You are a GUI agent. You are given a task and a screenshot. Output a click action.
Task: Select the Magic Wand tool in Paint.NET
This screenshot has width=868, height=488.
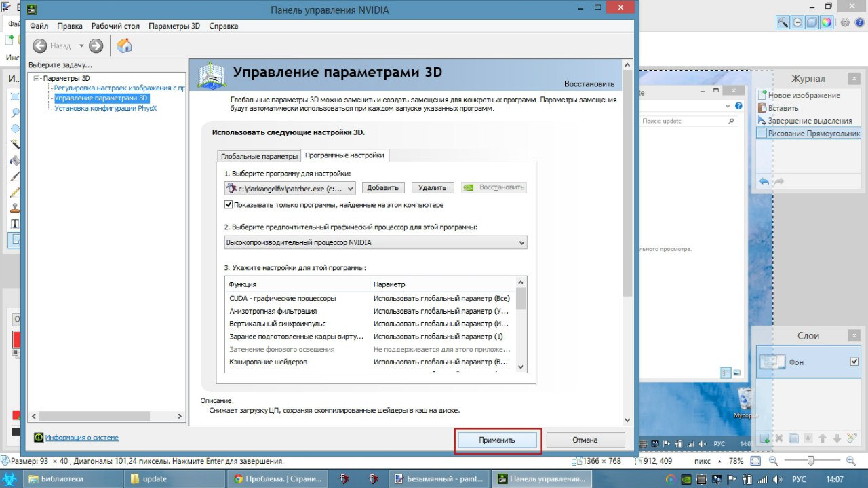[x=15, y=144]
